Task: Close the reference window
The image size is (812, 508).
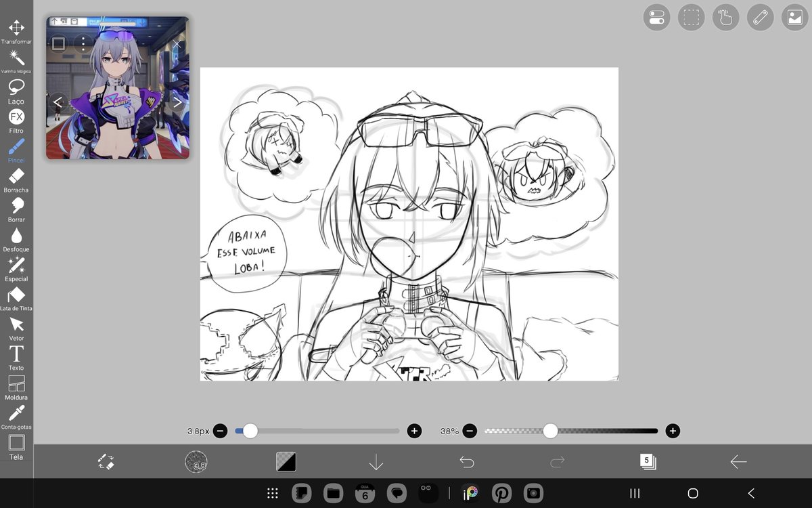Action: coord(177,44)
